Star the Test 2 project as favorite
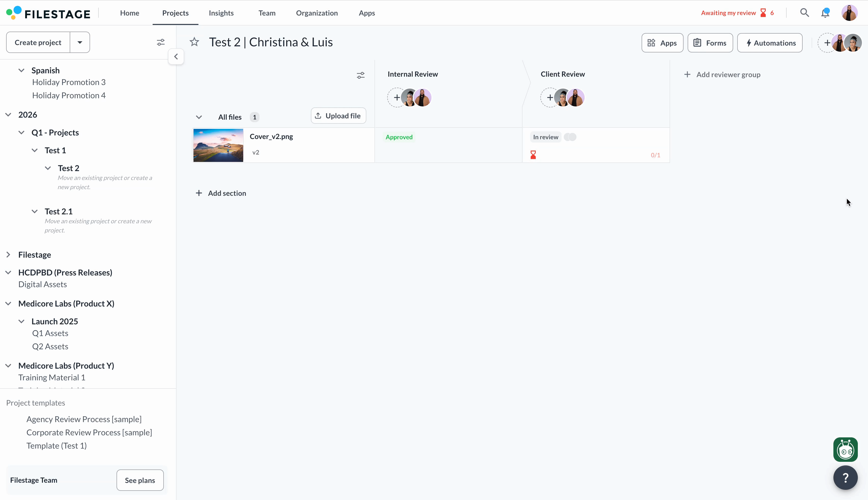868x500 pixels. [x=195, y=42]
